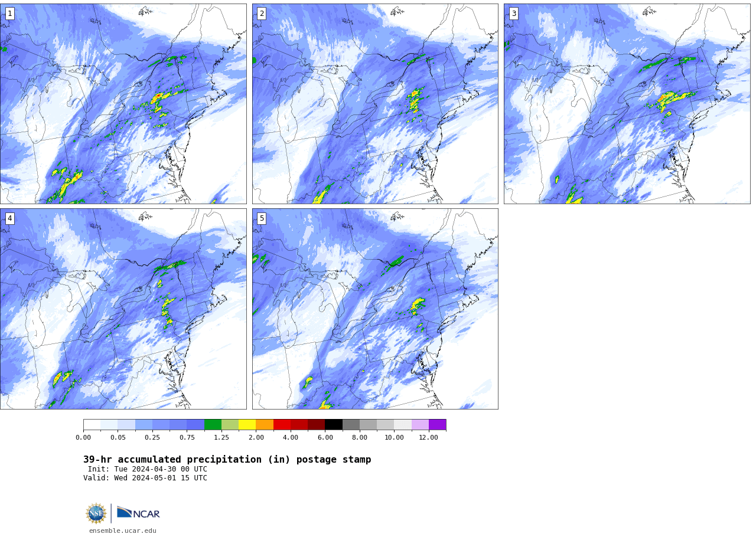Click the NCAR logo

[x=138, y=513]
